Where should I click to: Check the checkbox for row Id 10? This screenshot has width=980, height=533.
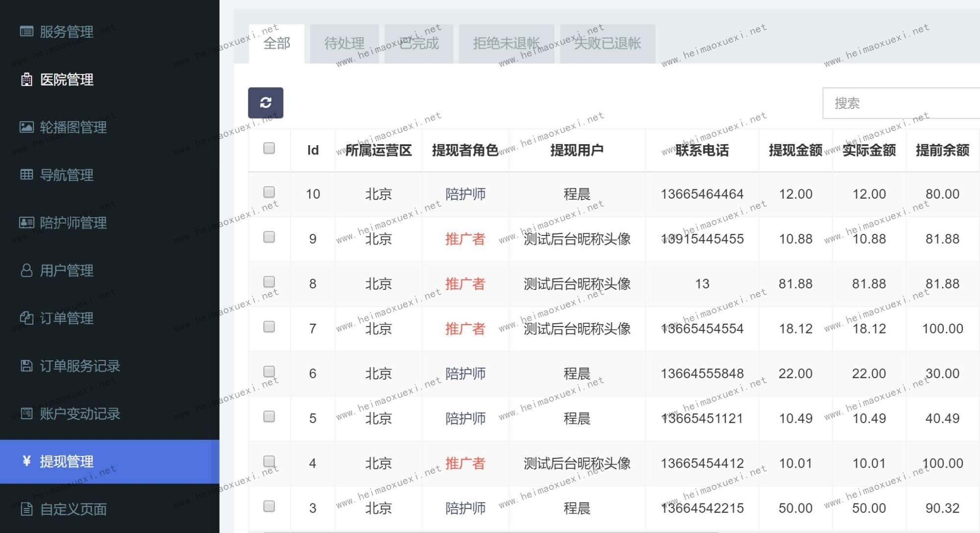[x=269, y=192]
